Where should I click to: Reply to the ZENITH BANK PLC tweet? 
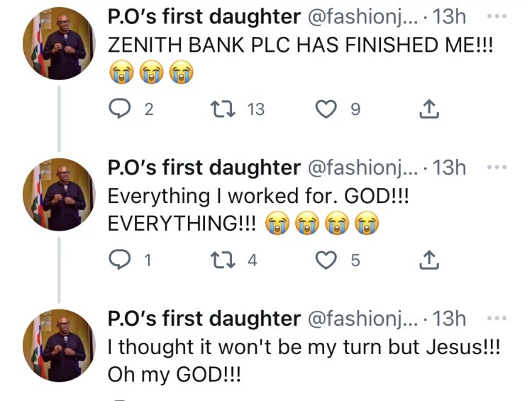[x=119, y=109]
